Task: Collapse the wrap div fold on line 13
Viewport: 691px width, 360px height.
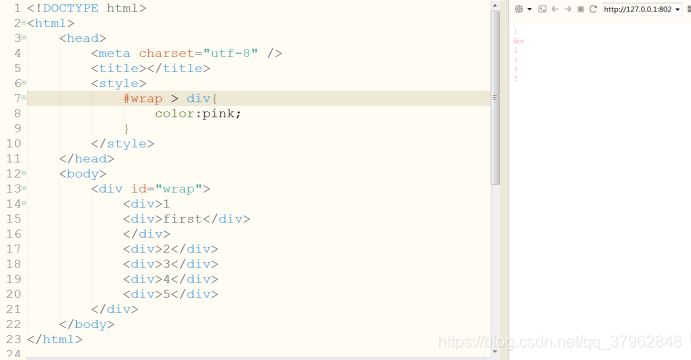Action: tap(24, 188)
